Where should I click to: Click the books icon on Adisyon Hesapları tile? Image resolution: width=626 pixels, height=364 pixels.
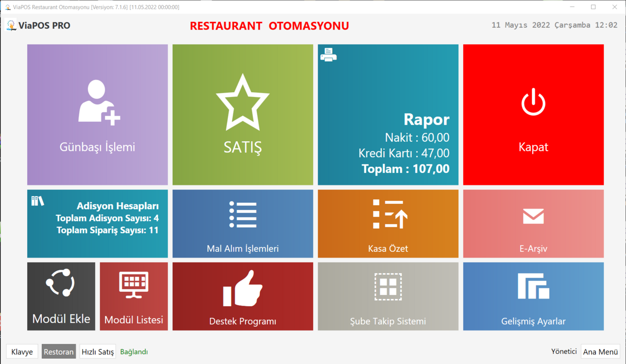[38, 200]
